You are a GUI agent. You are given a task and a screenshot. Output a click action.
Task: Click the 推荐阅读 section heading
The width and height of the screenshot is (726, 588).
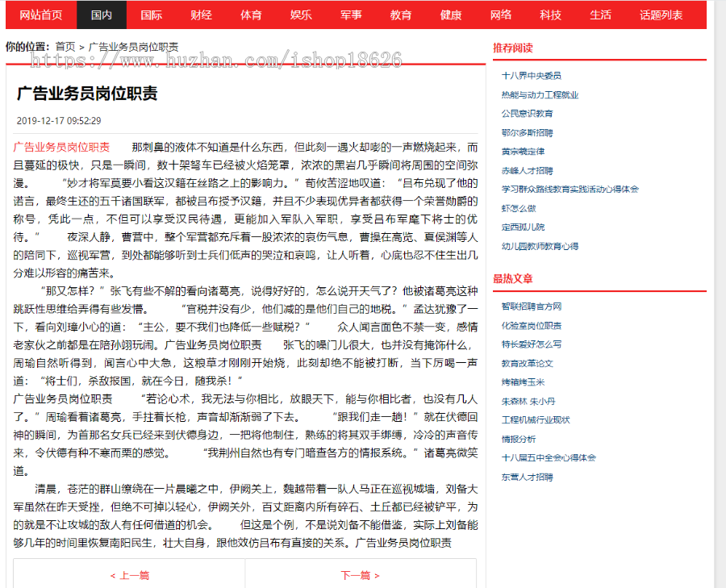click(513, 48)
